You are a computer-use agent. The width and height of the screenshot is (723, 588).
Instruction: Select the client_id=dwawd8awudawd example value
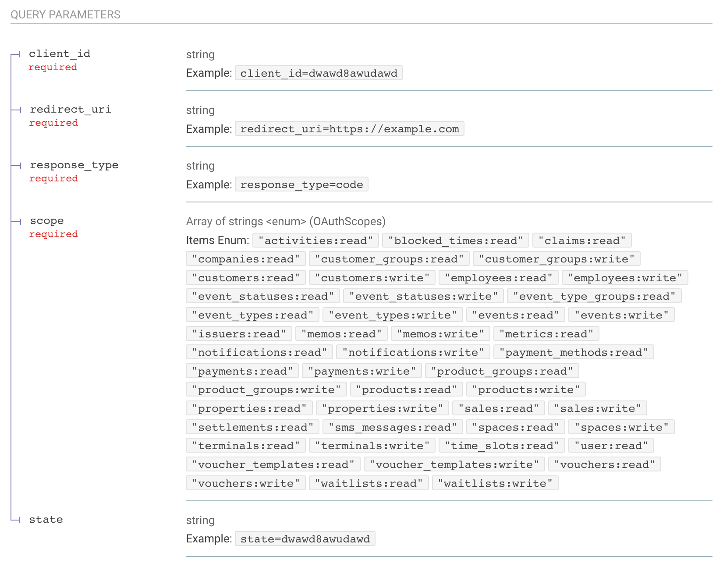(x=319, y=73)
